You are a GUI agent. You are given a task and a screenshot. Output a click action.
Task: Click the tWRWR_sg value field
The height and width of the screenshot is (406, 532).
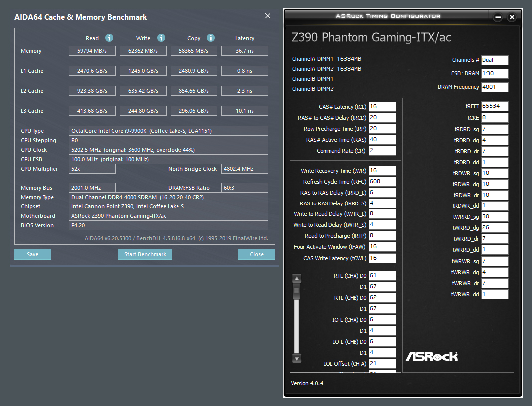495,261
